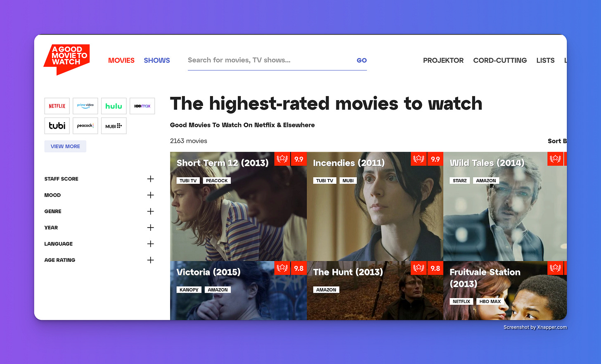Filter by Peacock service

click(85, 126)
